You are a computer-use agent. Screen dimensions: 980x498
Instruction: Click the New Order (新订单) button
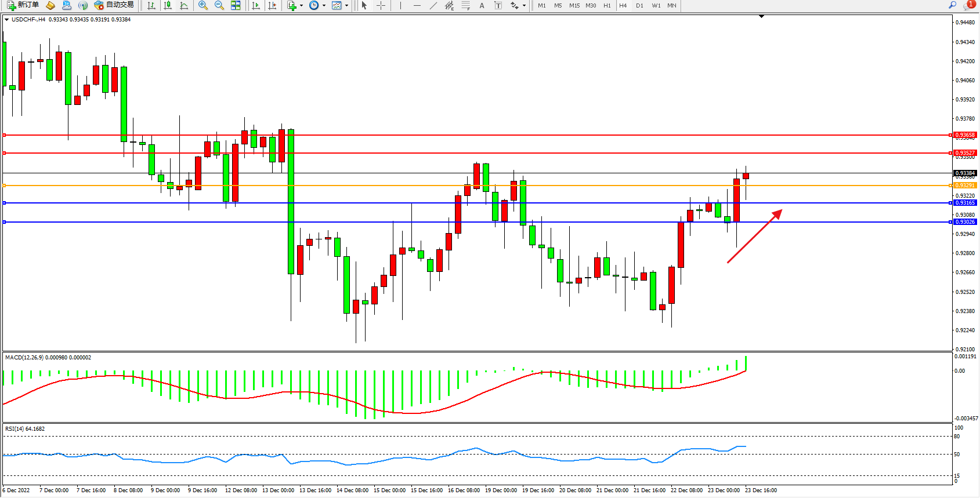tap(23, 5)
